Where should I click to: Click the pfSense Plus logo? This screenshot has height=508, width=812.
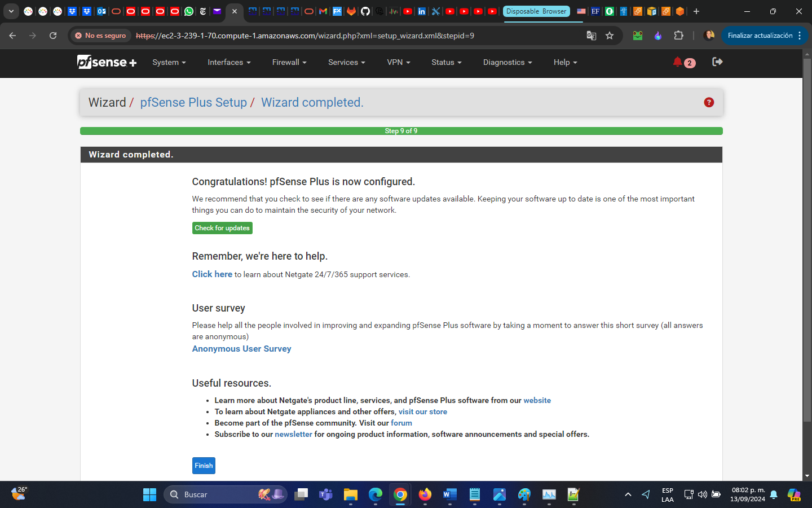[107, 62]
